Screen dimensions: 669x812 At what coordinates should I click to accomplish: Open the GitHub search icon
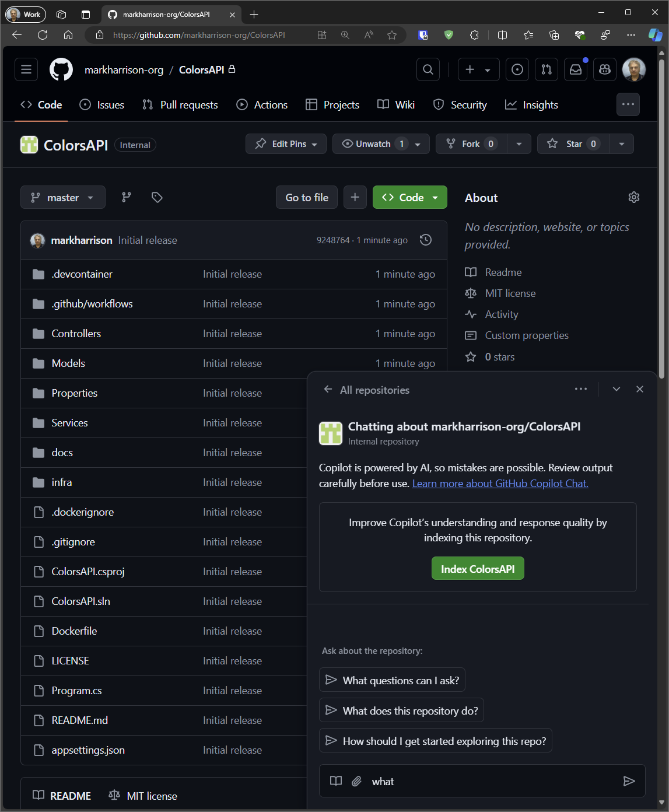(x=428, y=69)
